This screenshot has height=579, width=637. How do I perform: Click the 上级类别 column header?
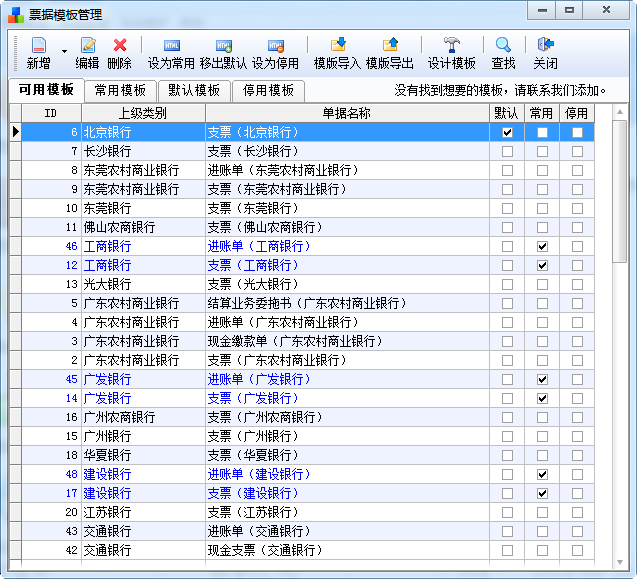tap(143, 113)
